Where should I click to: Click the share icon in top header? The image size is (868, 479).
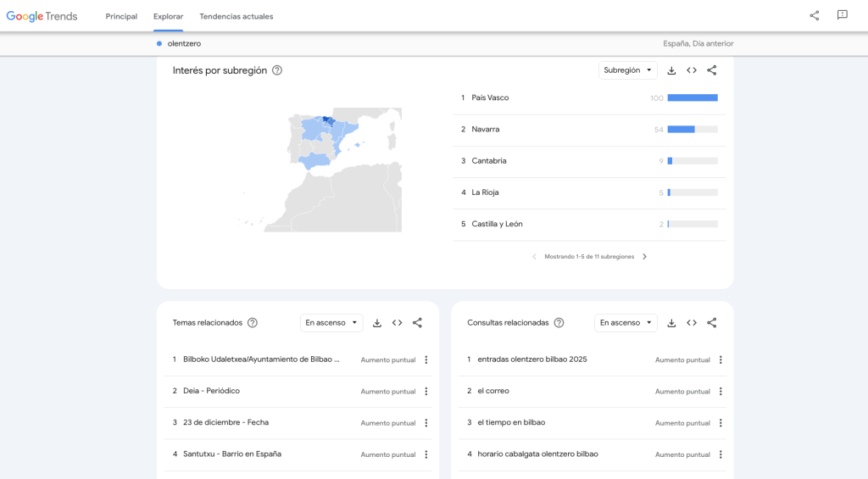814,15
